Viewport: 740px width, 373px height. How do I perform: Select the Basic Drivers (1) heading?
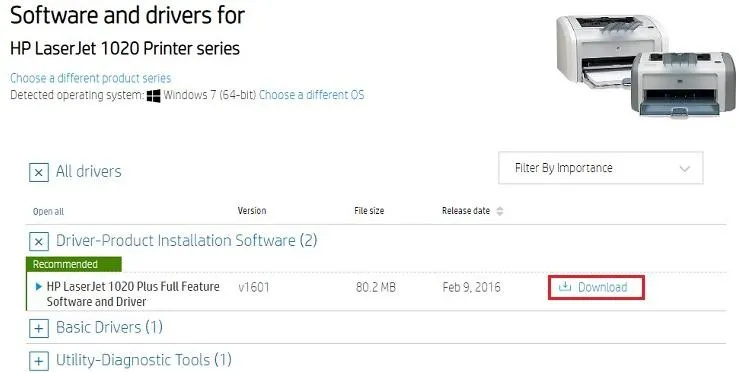click(109, 327)
